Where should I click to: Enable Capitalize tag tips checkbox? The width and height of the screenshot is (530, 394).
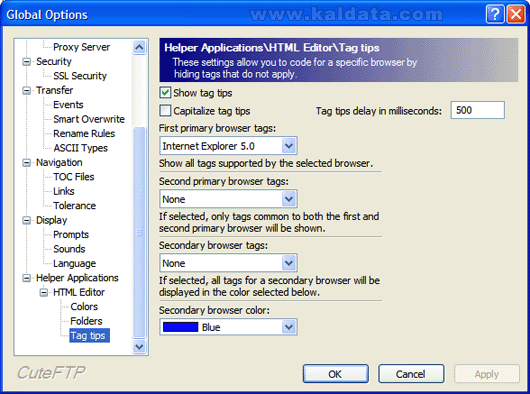pyautogui.click(x=165, y=110)
